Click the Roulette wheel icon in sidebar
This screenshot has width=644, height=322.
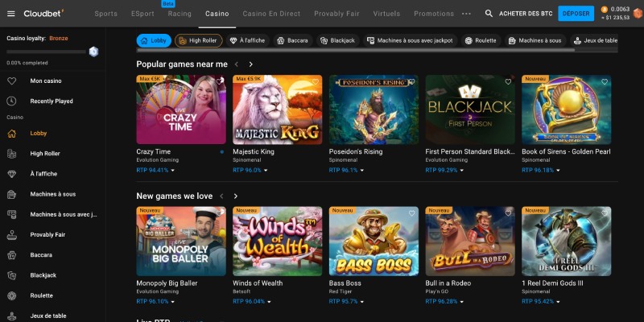11,295
